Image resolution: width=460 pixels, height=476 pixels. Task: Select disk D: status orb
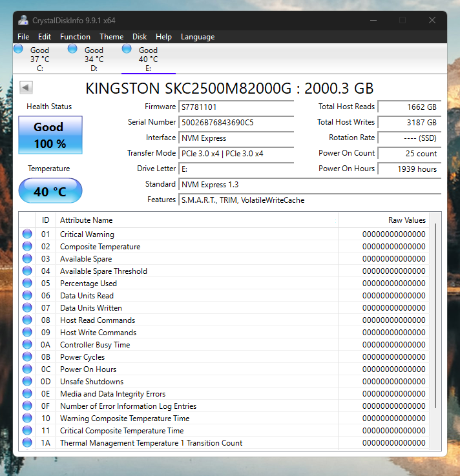pos(72,49)
